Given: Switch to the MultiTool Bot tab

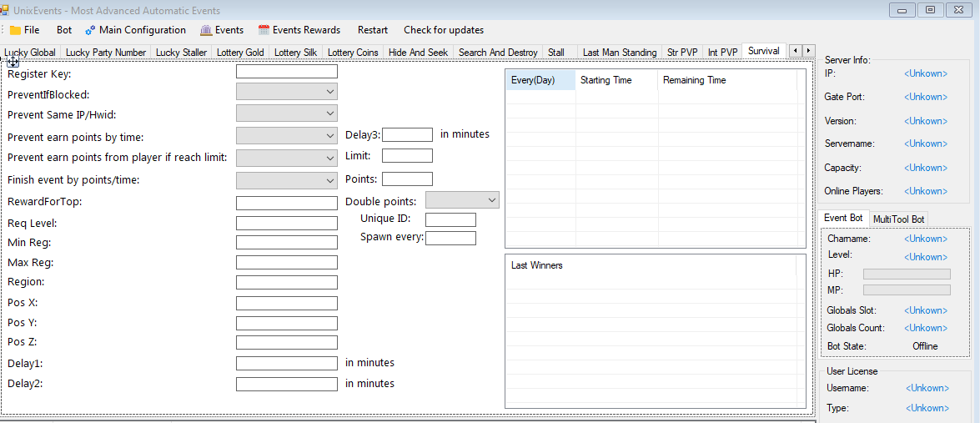Looking at the screenshot, I should point(899,219).
